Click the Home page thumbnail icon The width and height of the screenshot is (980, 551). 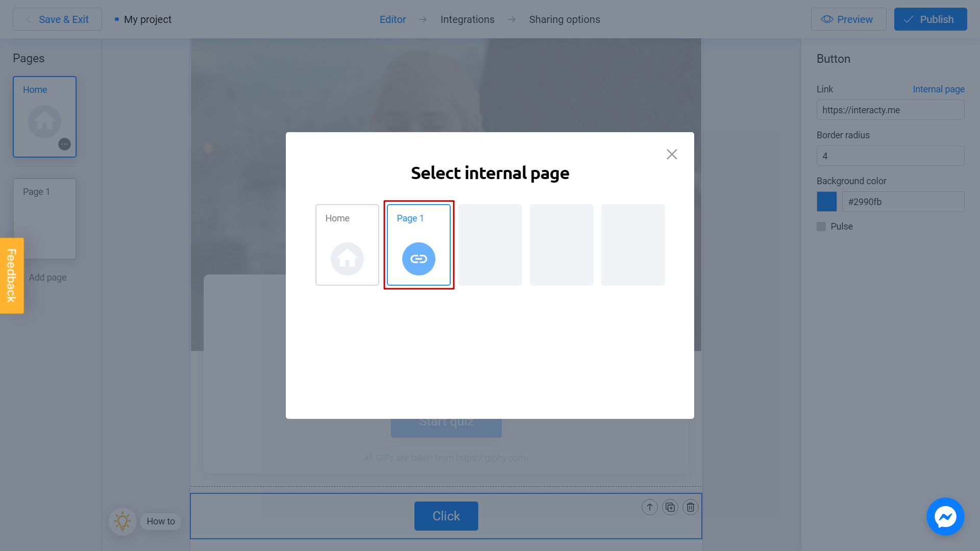point(347,258)
